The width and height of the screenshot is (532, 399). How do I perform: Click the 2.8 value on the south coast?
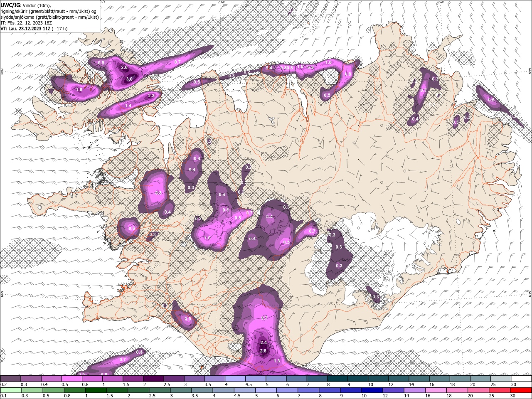[263, 351]
